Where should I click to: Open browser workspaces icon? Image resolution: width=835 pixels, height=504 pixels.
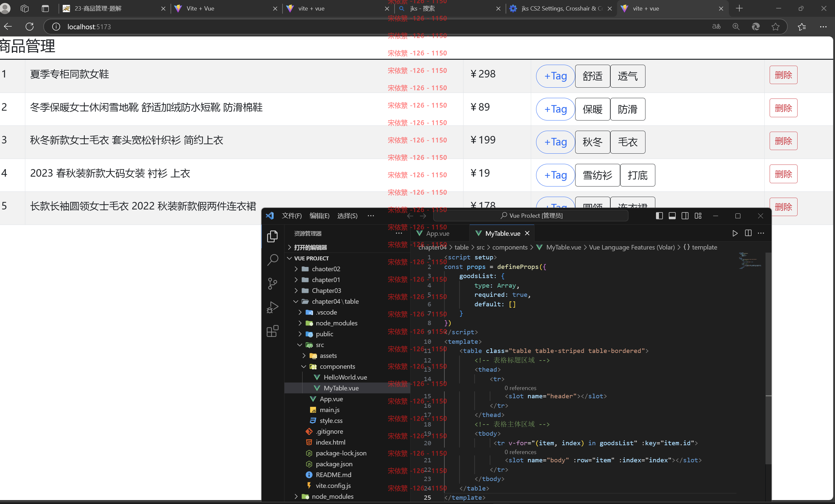25,9
